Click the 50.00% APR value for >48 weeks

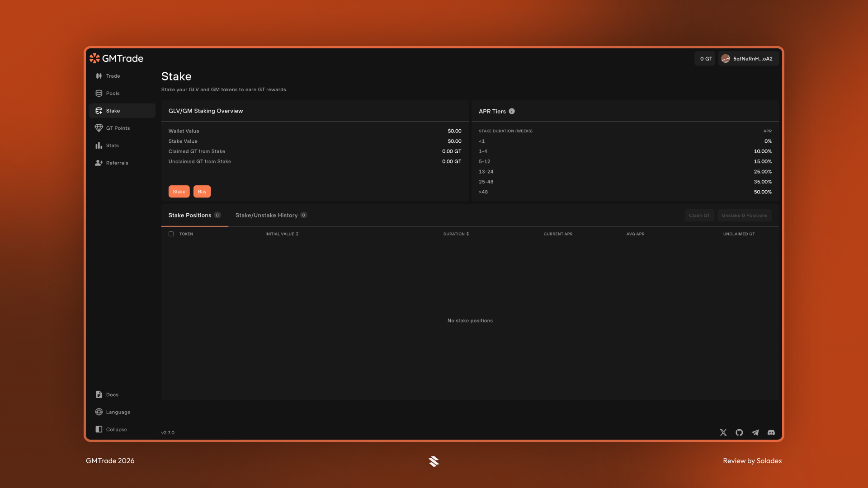click(x=763, y=192)
